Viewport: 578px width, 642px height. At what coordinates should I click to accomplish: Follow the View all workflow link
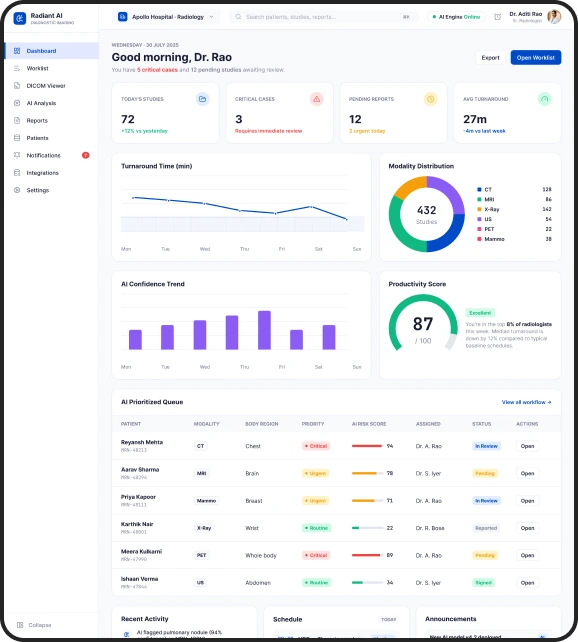526,402
